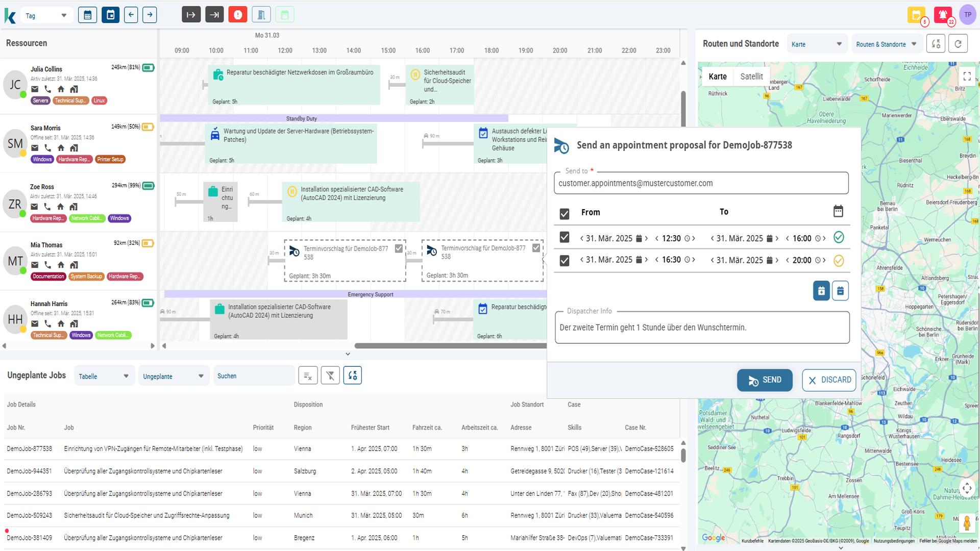This screenshot has height=551, width=980.
Task: Click the clear filter list icon
Action: pos(308,376)
